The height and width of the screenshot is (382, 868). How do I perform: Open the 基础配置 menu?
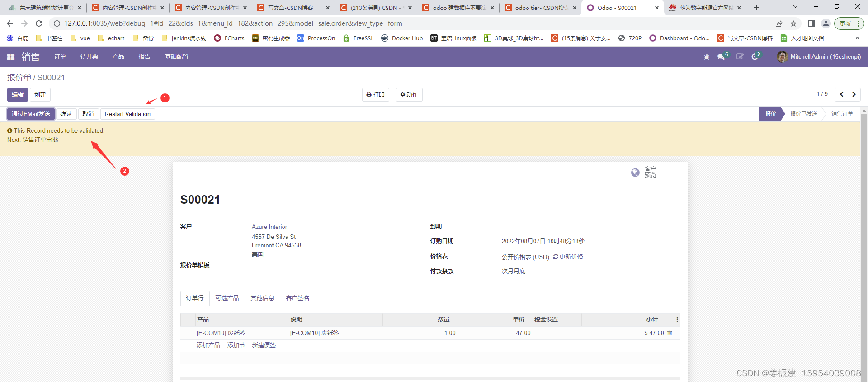click(x=176, y=57)
